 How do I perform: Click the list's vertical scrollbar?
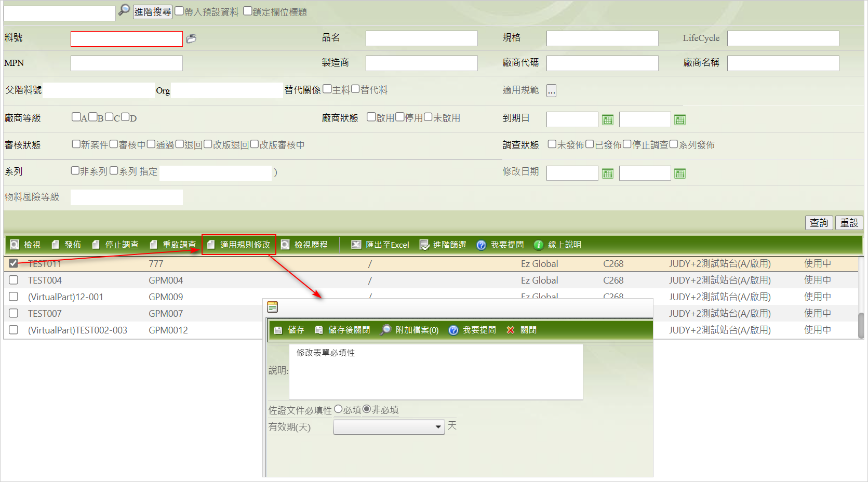pyautogui.click(x=861, y=326)
